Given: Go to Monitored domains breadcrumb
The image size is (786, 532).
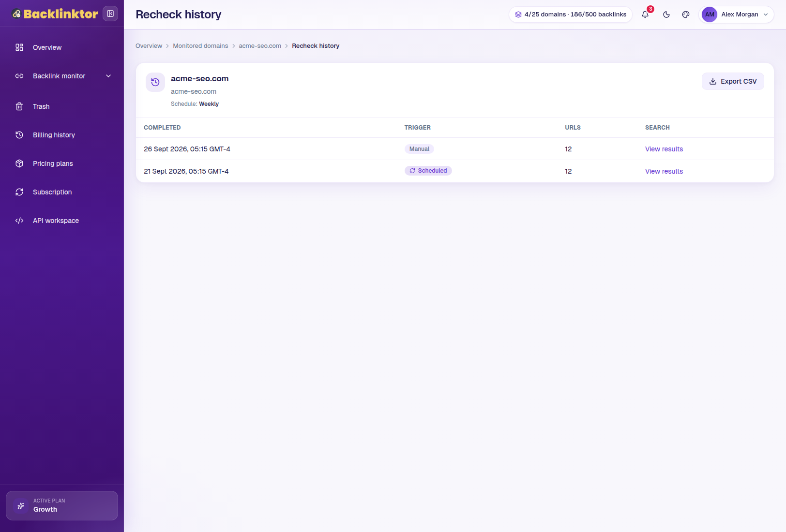Looking at the screenshot, I should click(200, 46).
